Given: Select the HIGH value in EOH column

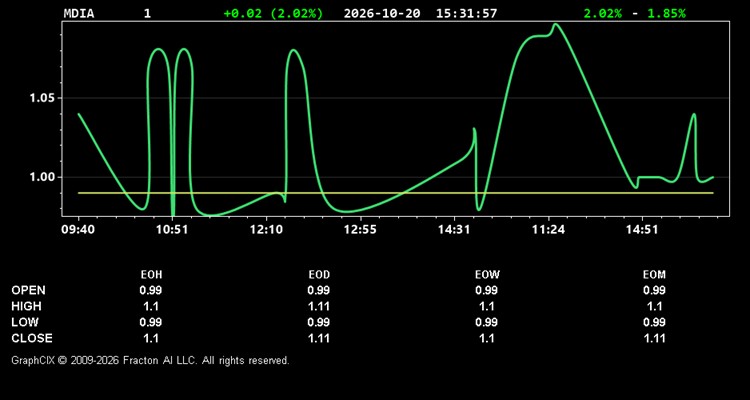Looking at the screenshot, I should click(x=151, y=306).
